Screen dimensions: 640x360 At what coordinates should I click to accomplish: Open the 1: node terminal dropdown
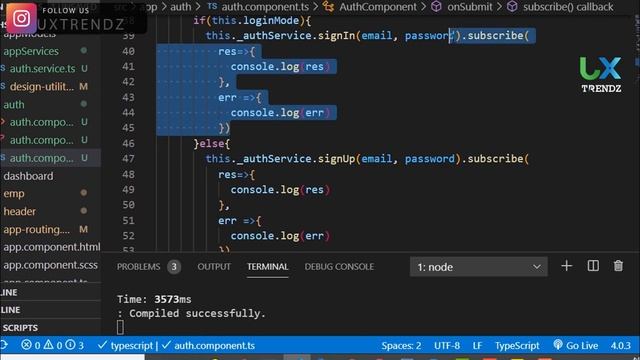pos(478,267)
